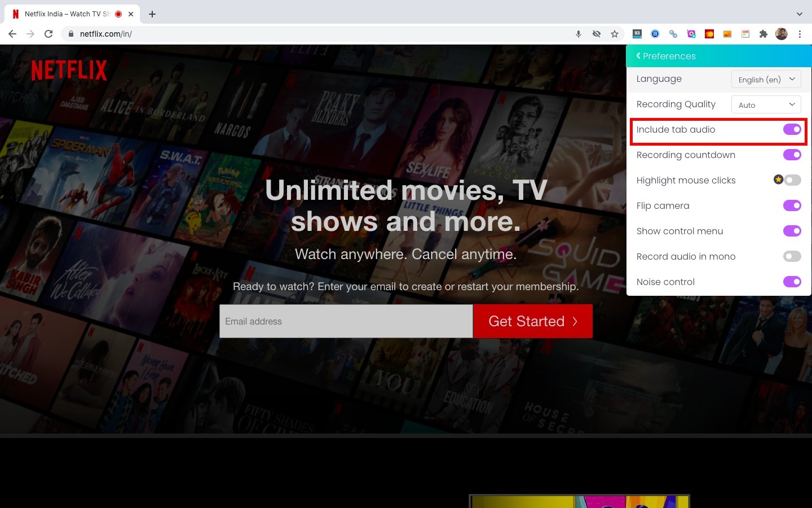The height and width of the screenshot is (508, 812).
Task: Click the crossed-eye privacy icon in the address bar
Action: tap(597, 34)
